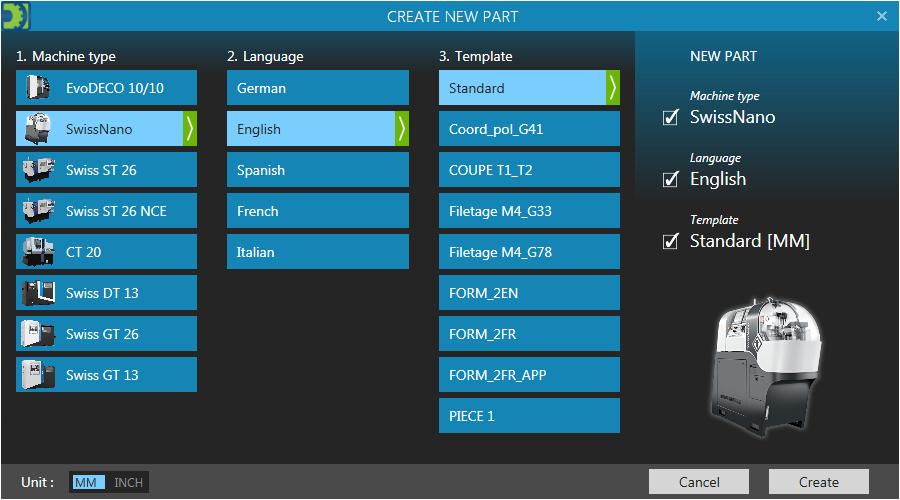Toggle the SwissNano machine type checkbox
Screen dimensions: 900x500
[x=670, y=117]
